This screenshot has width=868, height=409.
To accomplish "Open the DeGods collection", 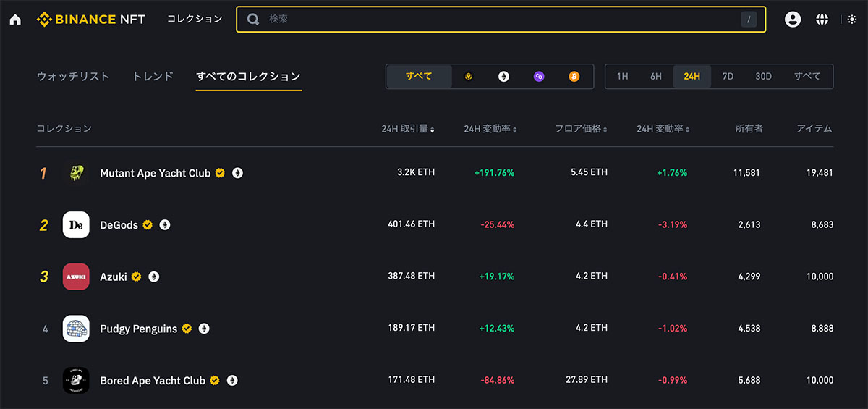I will [x=119, y=225].
